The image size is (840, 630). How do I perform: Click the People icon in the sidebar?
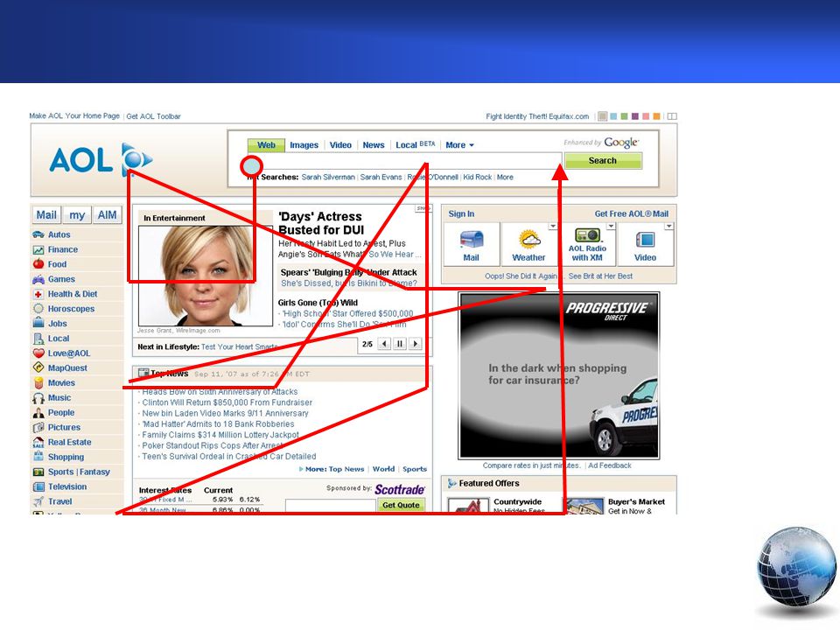point(38,412)
